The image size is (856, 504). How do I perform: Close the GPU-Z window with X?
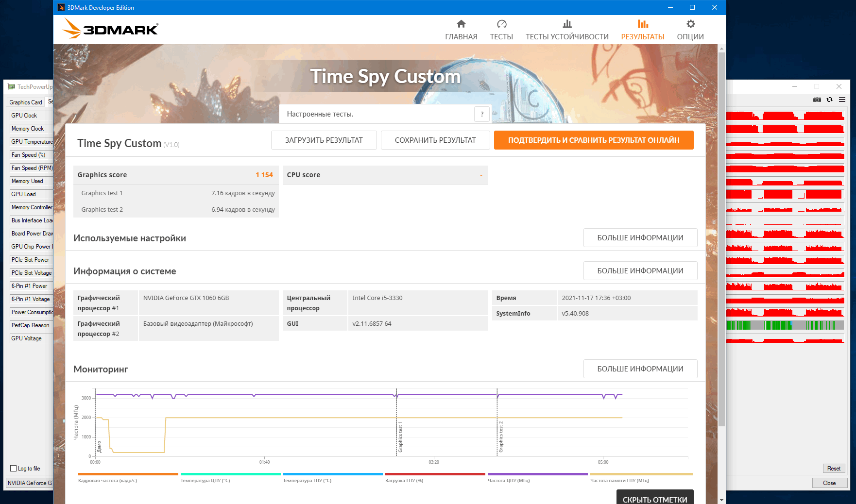coord(839,86)
